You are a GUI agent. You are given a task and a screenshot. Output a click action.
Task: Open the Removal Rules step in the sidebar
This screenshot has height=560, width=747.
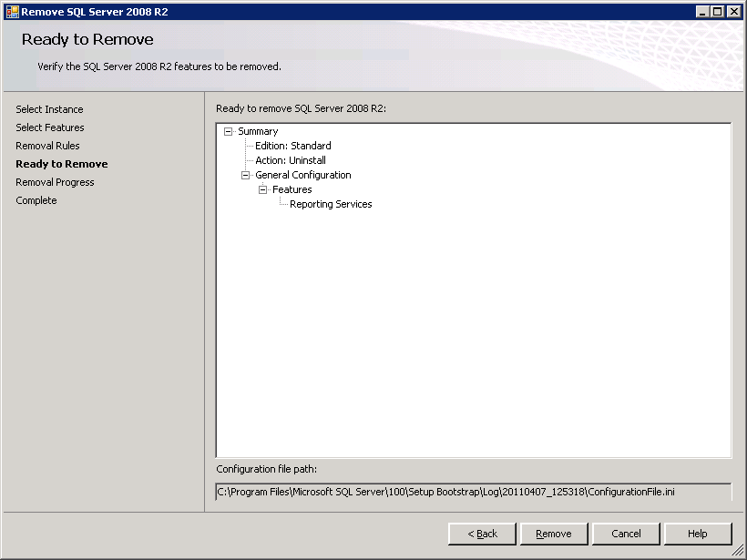tap(47, 146)
